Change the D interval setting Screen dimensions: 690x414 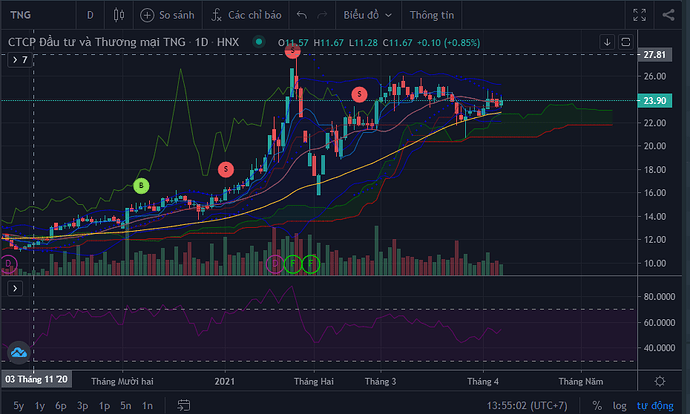90,15
